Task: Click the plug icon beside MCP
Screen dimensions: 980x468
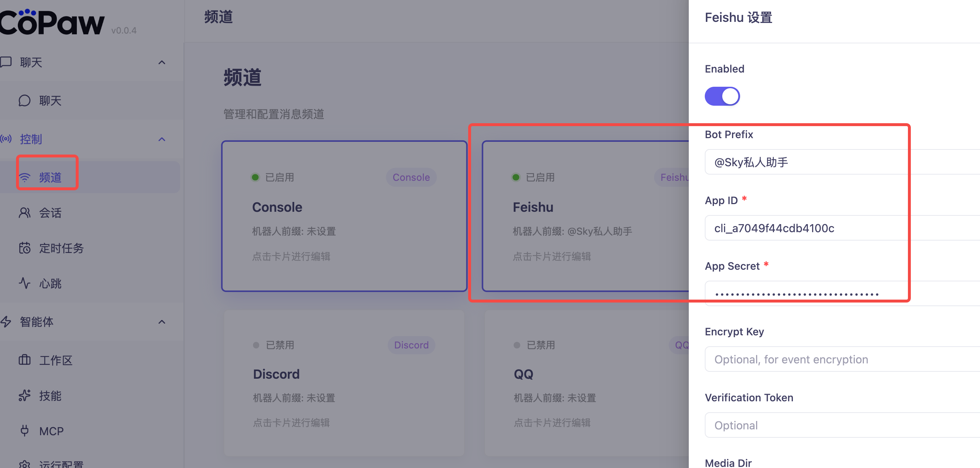Action: point(24,431)
